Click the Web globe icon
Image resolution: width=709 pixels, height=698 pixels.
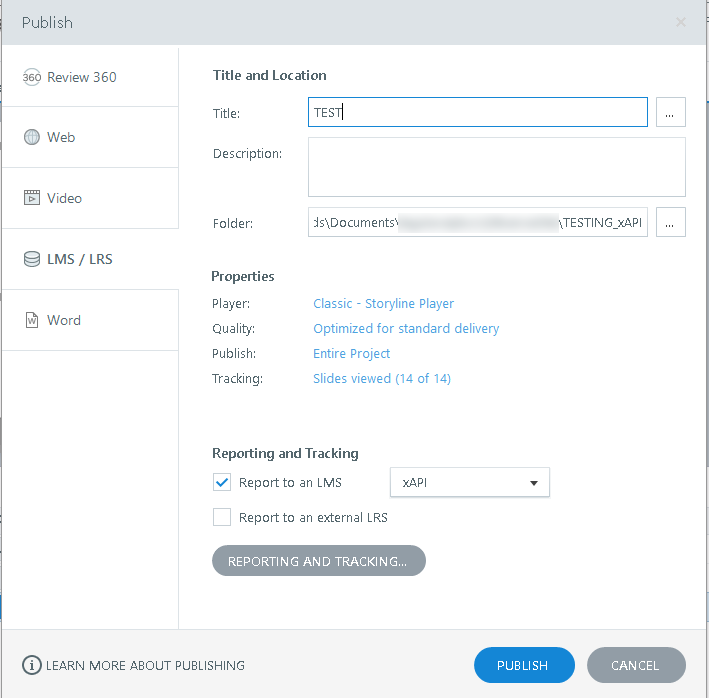(32, 137)
